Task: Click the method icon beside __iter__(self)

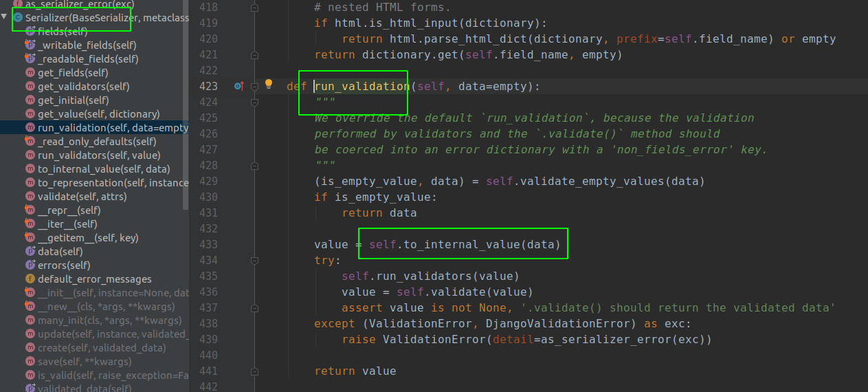Action: 30,224
